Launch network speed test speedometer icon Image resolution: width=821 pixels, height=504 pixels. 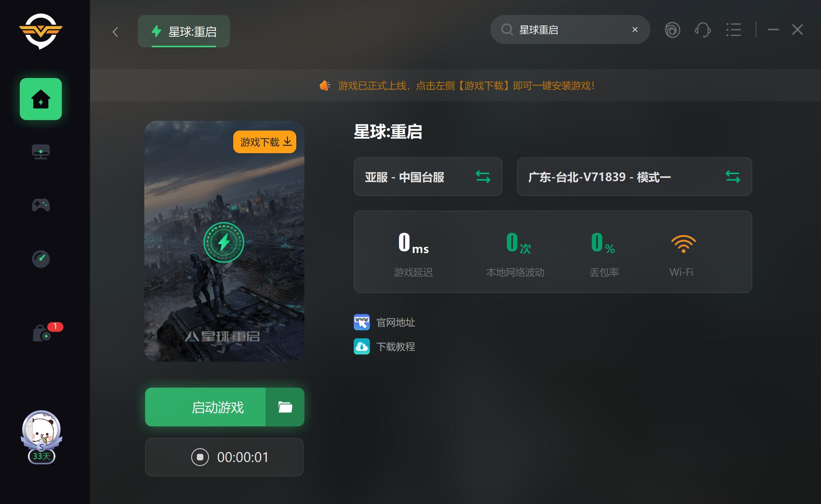[x=40, y=259]
